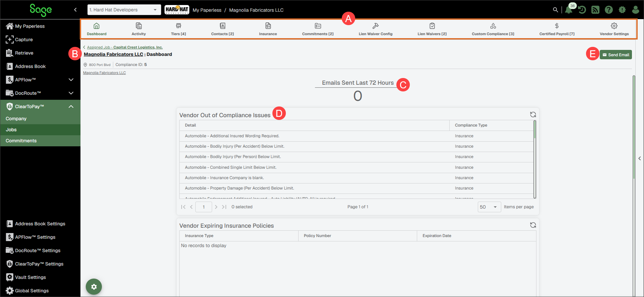The height and width of the screenshot is (297, 644).
Task: Select Jobs under ClearToPay
Action: [40, 130]
